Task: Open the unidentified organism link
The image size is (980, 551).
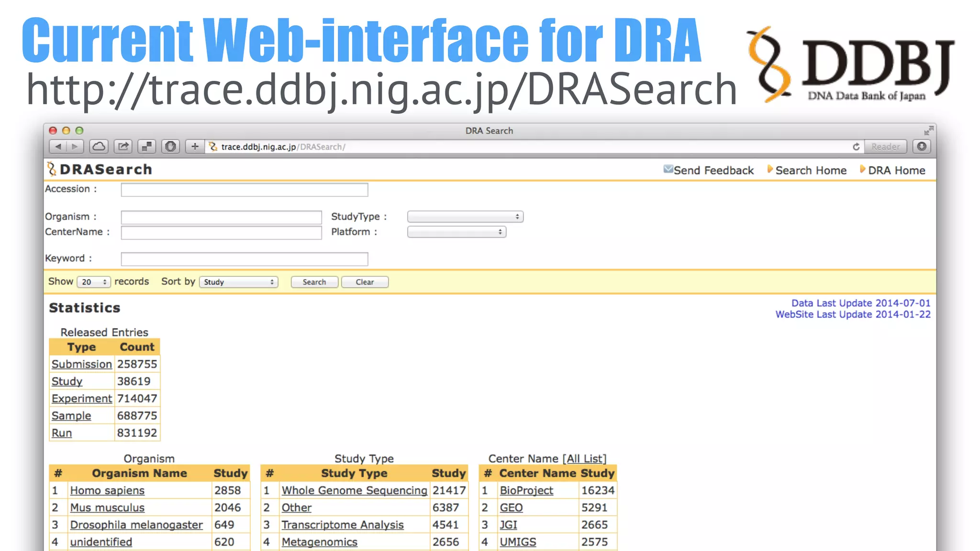Action: click(101, 542)
